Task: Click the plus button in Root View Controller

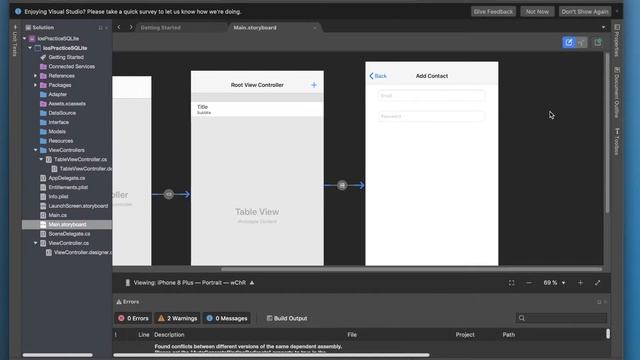Action: [314, 85]
